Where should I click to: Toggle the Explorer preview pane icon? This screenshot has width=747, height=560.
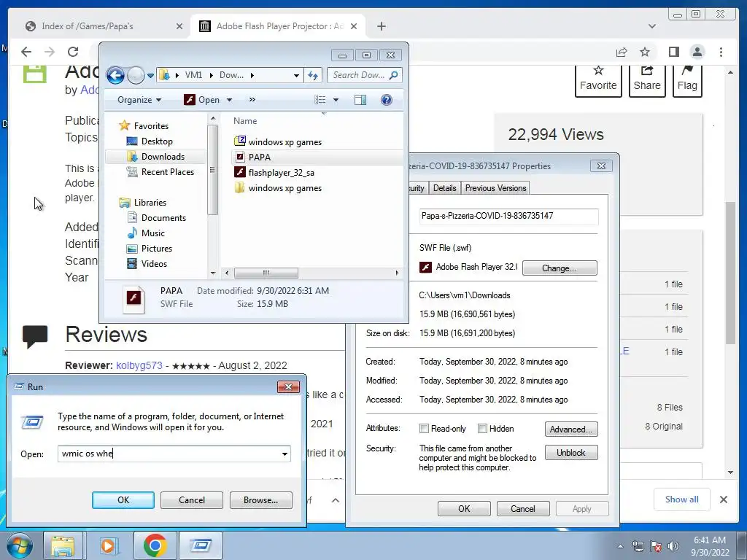[360, 99]
